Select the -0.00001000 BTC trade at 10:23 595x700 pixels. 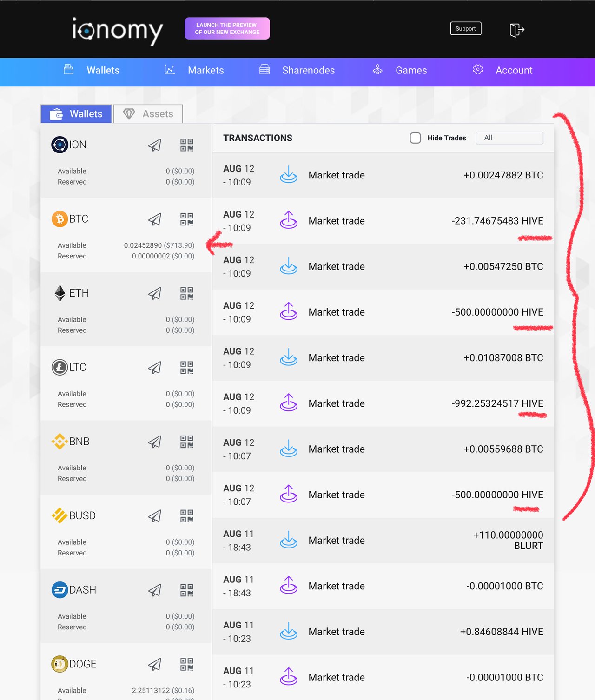(383, 678)
